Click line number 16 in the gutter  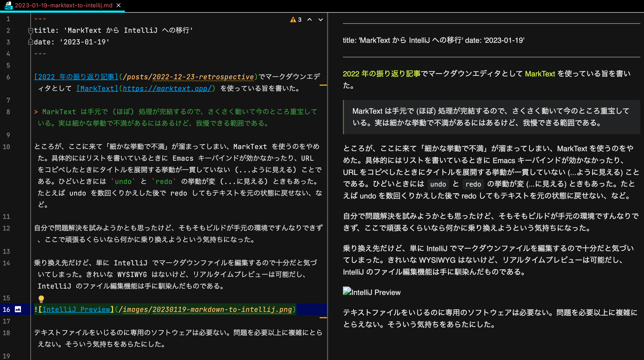click(x=6, y=309)
